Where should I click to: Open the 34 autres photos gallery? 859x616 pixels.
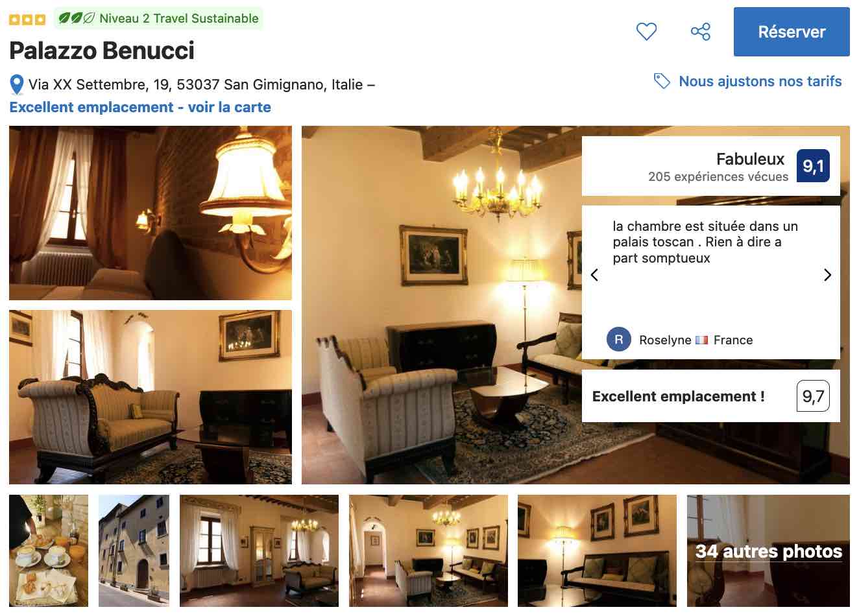(768, 551)
